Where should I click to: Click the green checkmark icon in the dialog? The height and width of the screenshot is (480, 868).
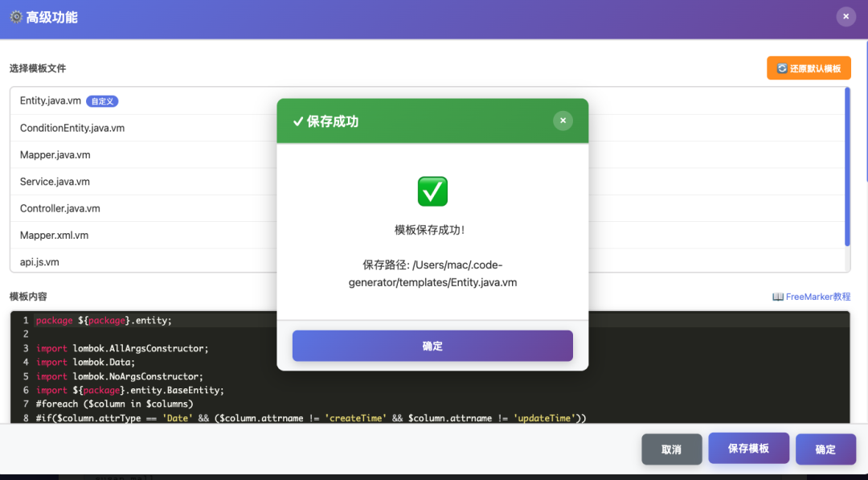(x=432, y=191)
